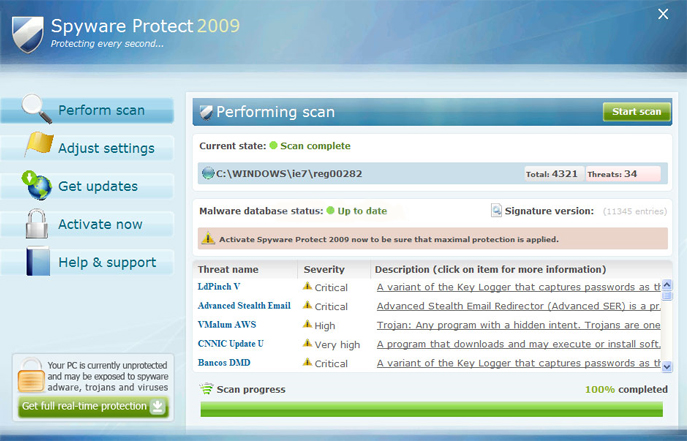
Task: Click warning icon in CNNIC Update U row
Action: [307, 343]
